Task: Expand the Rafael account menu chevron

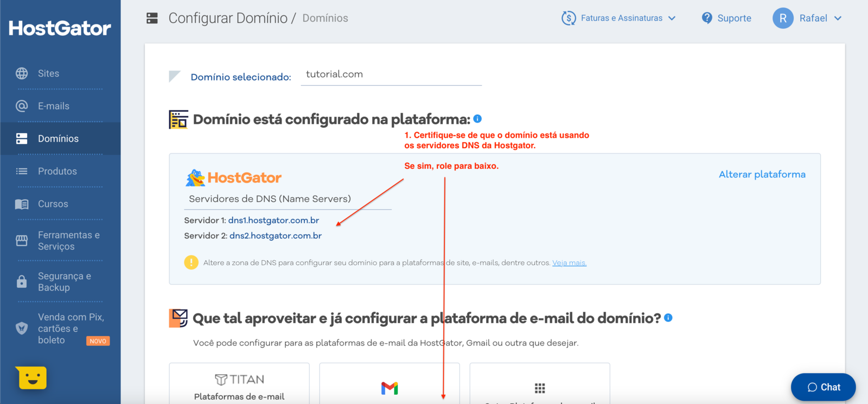Action: (838, 18)
